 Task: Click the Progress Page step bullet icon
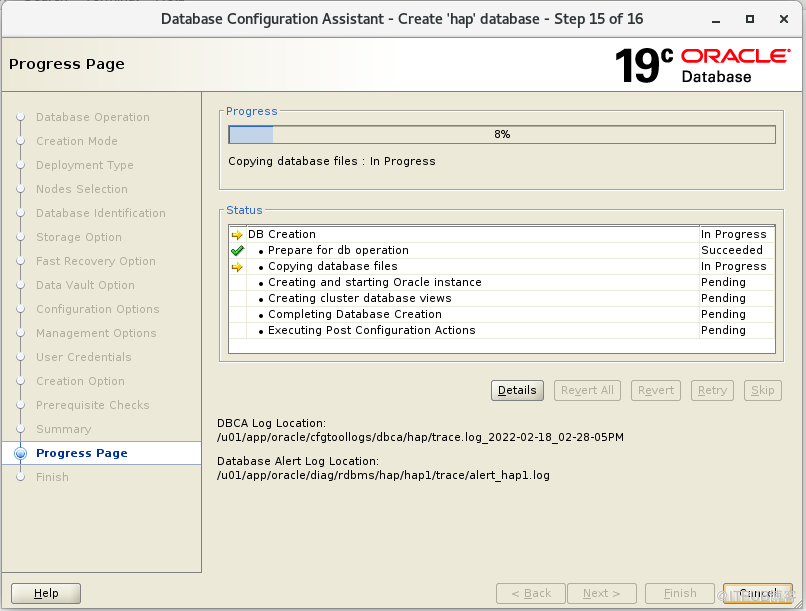pos(21,453)
